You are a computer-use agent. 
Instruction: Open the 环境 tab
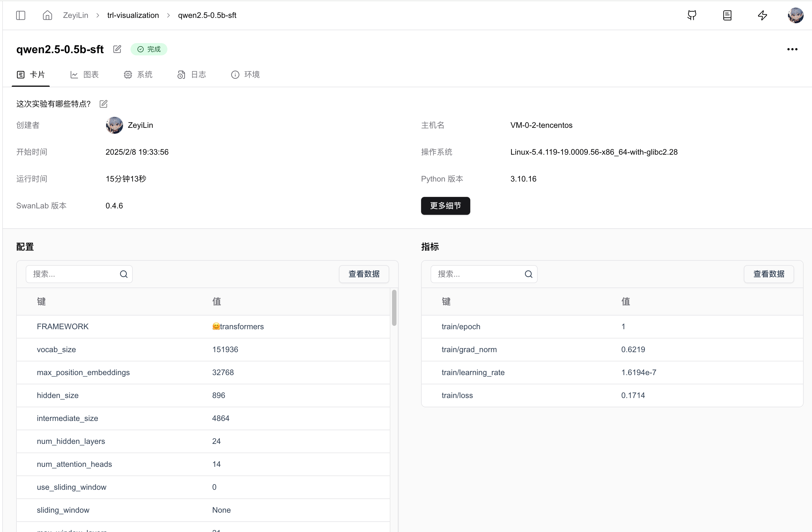[x=245, y=74]
